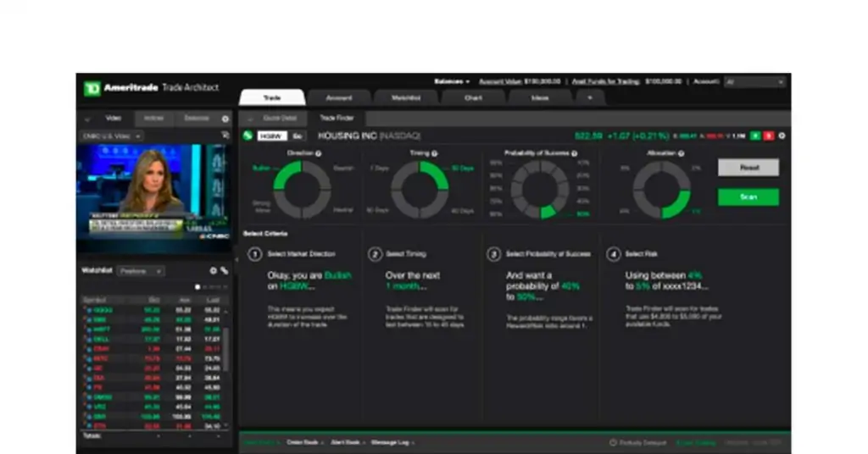Image resolution: width=868 pixels, height=454 pixels.
Task: Open the Watchlist name dropdown
Action: coord(141,272)
